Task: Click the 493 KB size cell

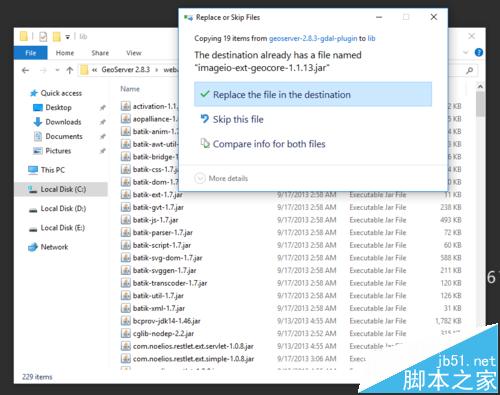Action: click(451, 220)
